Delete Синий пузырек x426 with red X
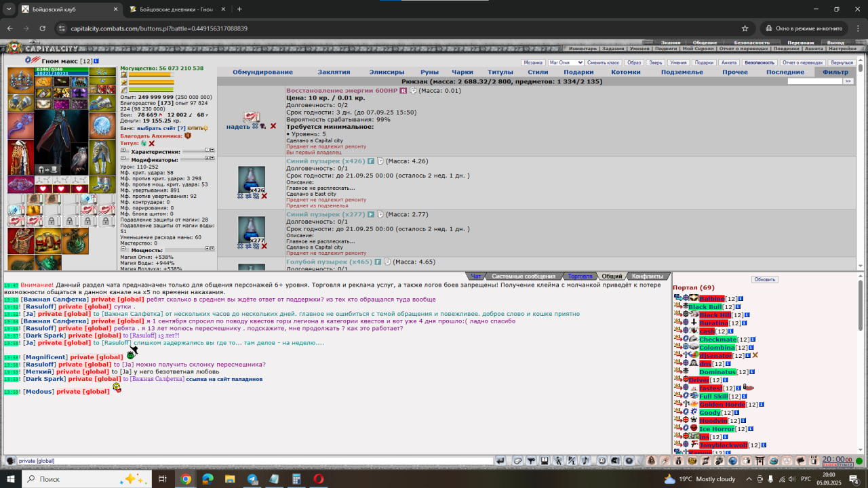 tap(264, 196)
